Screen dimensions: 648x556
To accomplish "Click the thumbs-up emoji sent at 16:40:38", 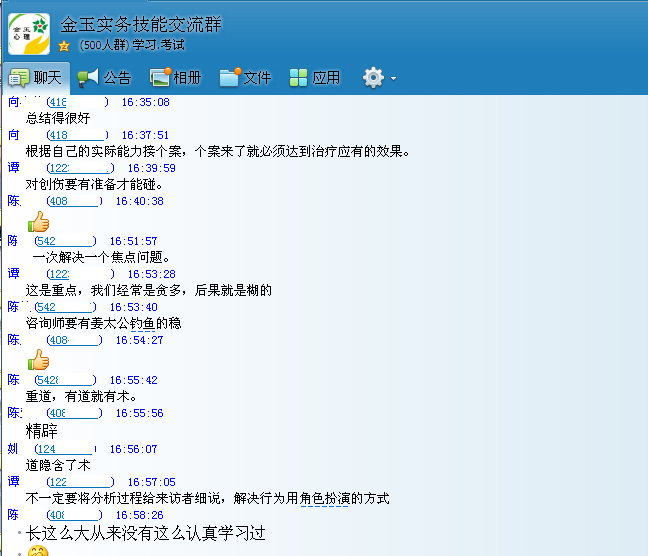I will pyautogui.click(x=38, y=221).
